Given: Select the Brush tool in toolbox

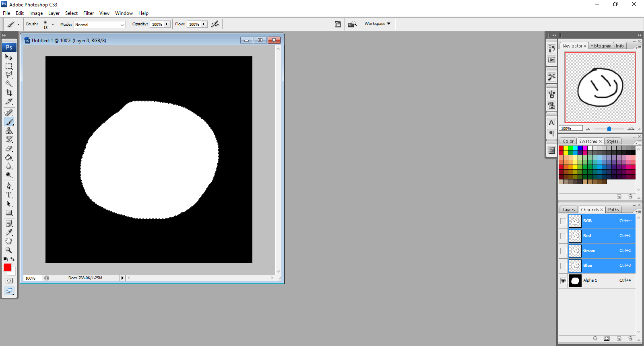Looking at the screenshot, I should pos(9,122).
